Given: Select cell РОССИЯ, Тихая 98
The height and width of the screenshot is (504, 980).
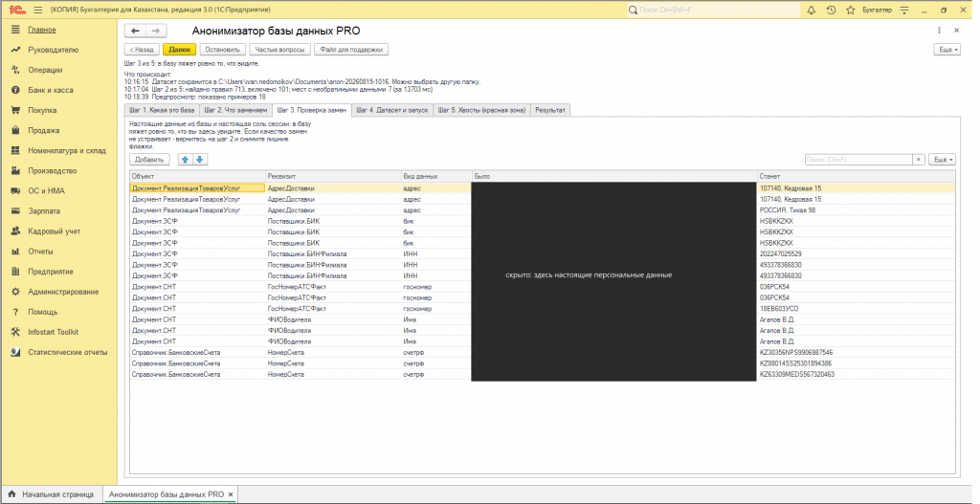Looking at the screenshot, I should click(857, 210).
